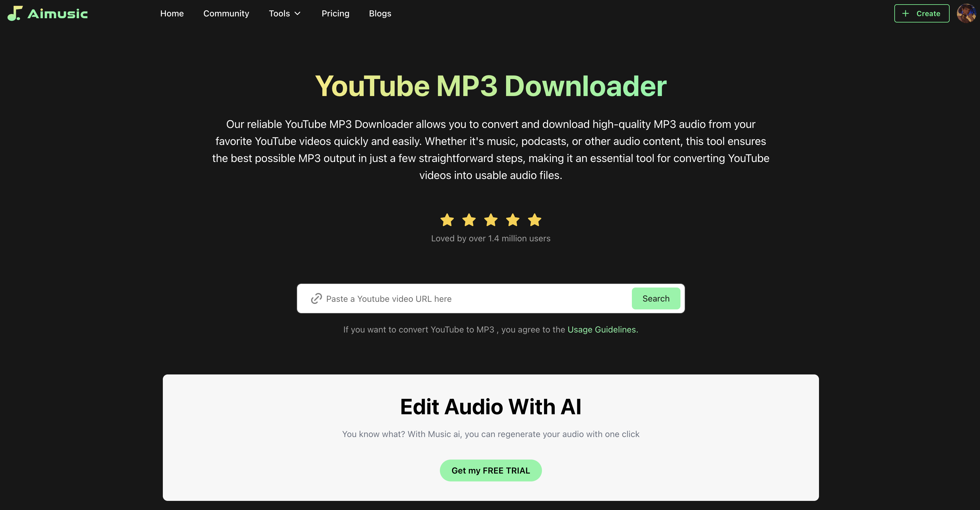
Task: Expand the Tools dropdown menu
Action: coord(285,13)
